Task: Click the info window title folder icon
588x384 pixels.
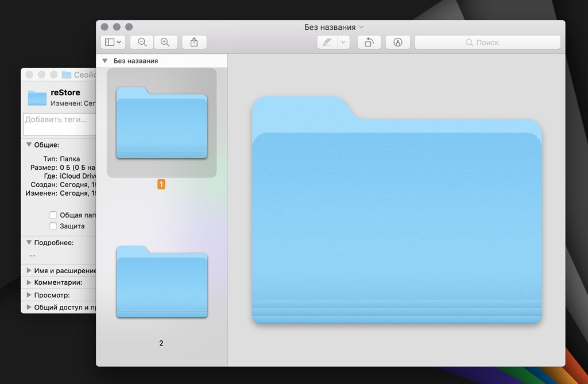Action: pyautogui.click(x=67, y=75)
